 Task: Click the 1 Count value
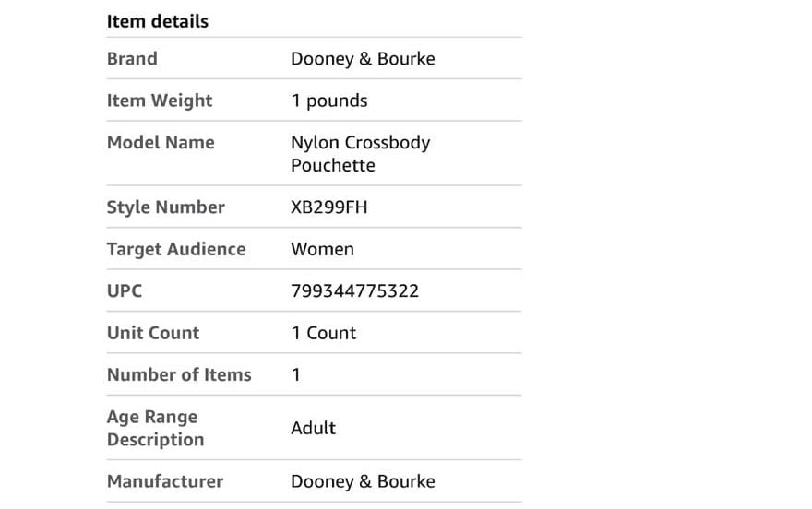point(324,333)
